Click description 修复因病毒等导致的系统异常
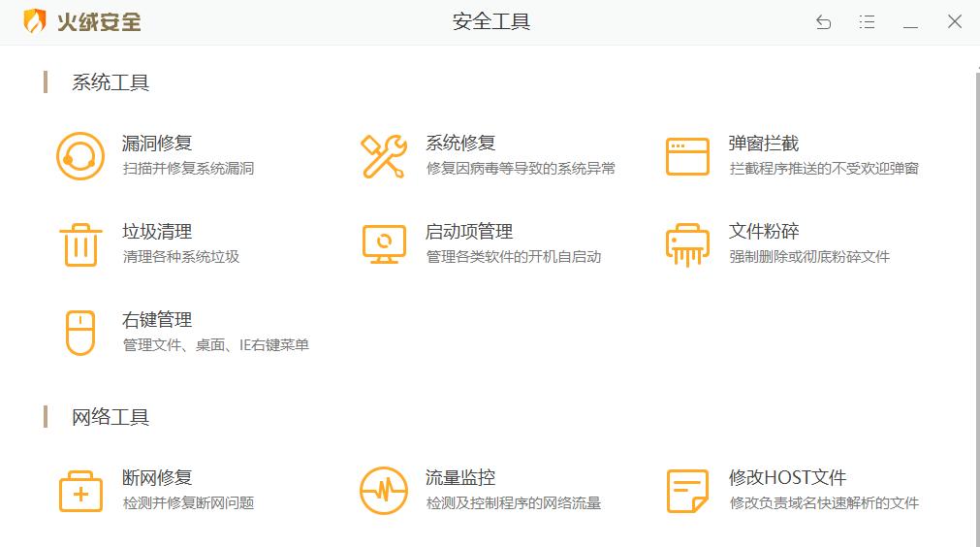 pos(521,168)
